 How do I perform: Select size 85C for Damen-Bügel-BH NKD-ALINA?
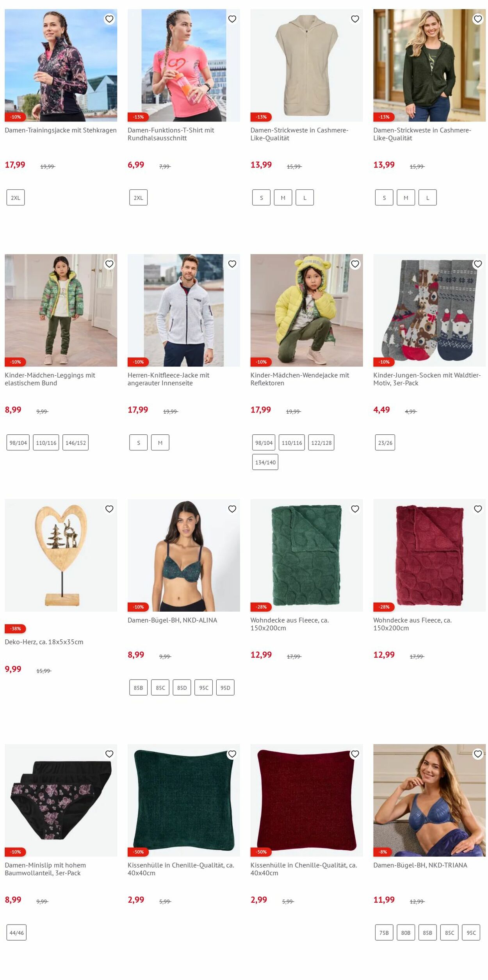[x=160, y=687]
